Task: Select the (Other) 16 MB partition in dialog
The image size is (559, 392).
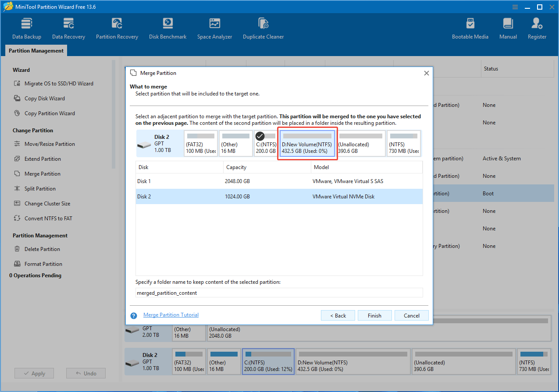Action: click(x=236, y=144)
